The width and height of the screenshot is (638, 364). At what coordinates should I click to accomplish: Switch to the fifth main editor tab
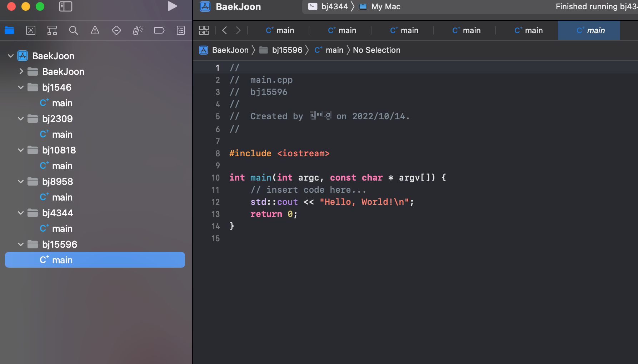pyautogui.click(x=529, y=30)
